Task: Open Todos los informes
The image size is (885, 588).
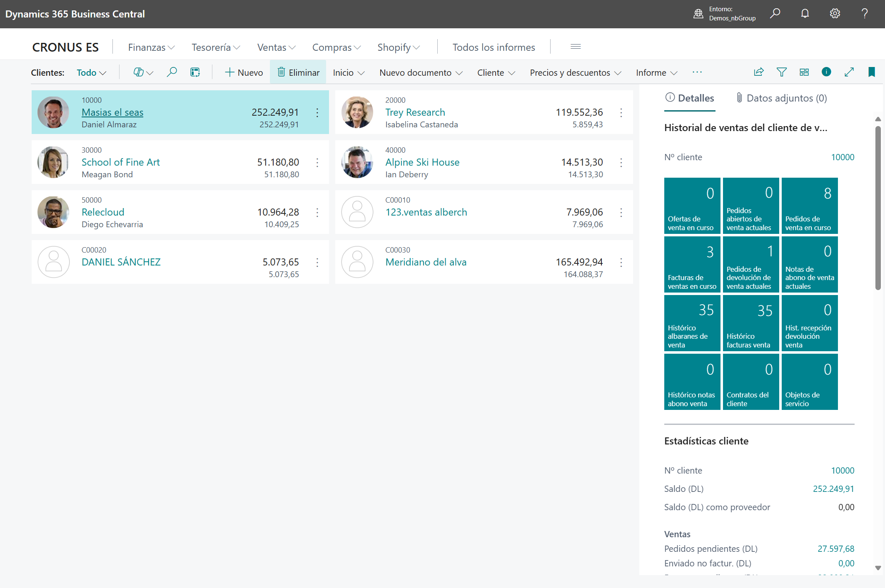Action: [494, 47]
